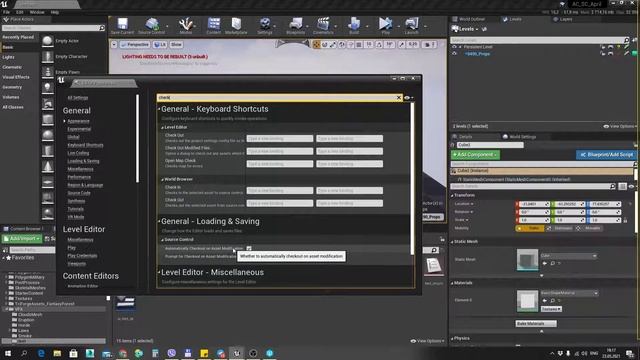Collapse the Source Control settings group

point(162,240)
